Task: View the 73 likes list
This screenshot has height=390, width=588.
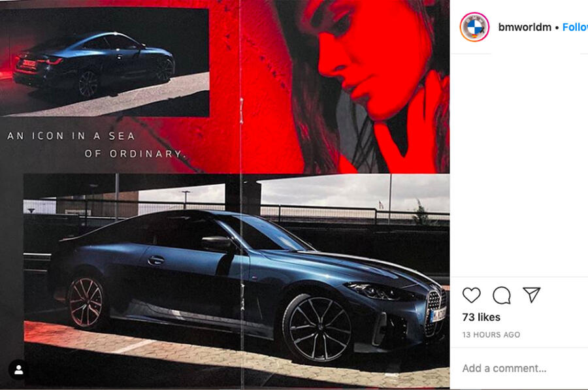Action: pyautogui.click(x=481, y=317)
